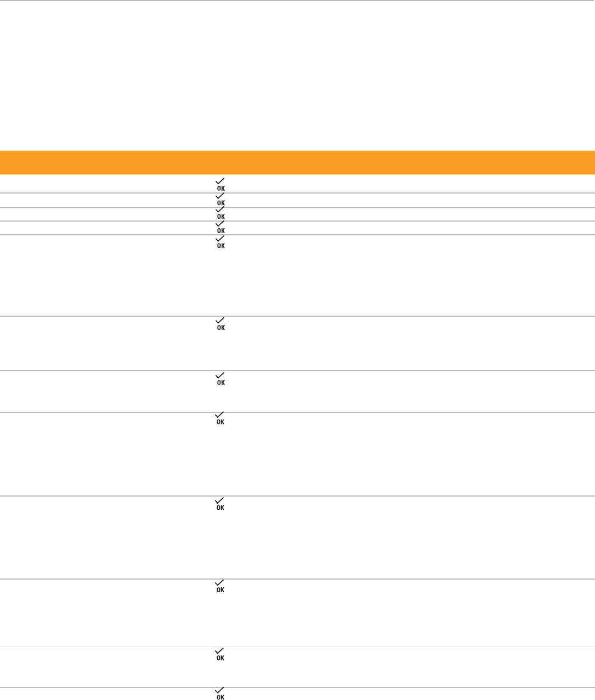595x700 pixels.
Task: Click the OK checkmark in the eleventh row
Action: (221, 654)
